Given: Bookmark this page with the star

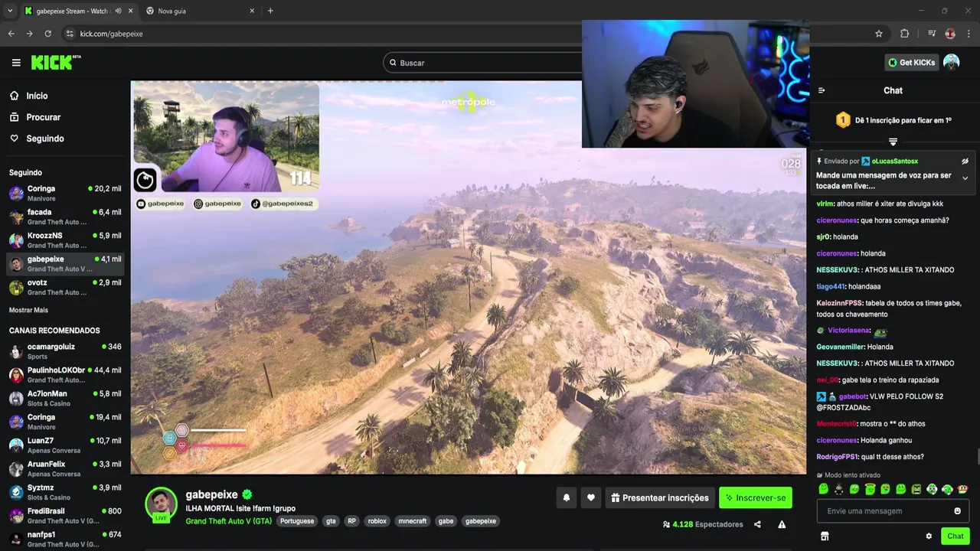Looking at the screenshot, I should pos(879,34).
